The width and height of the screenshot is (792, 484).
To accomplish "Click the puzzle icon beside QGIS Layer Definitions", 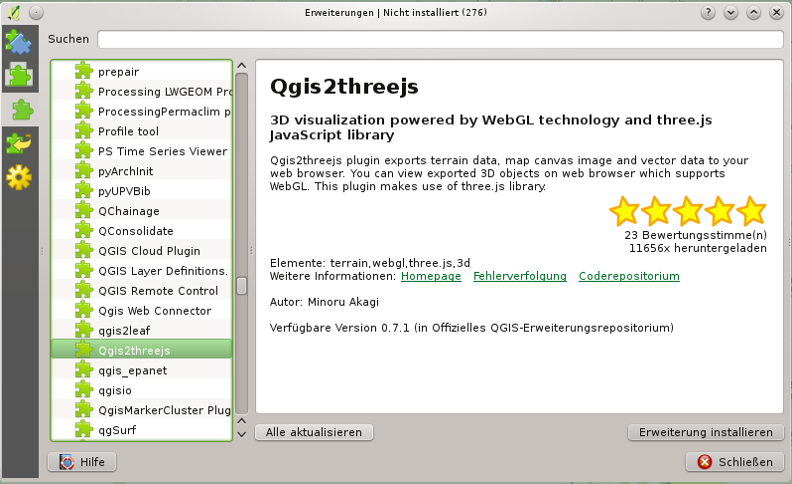I will tap(84, 271).
